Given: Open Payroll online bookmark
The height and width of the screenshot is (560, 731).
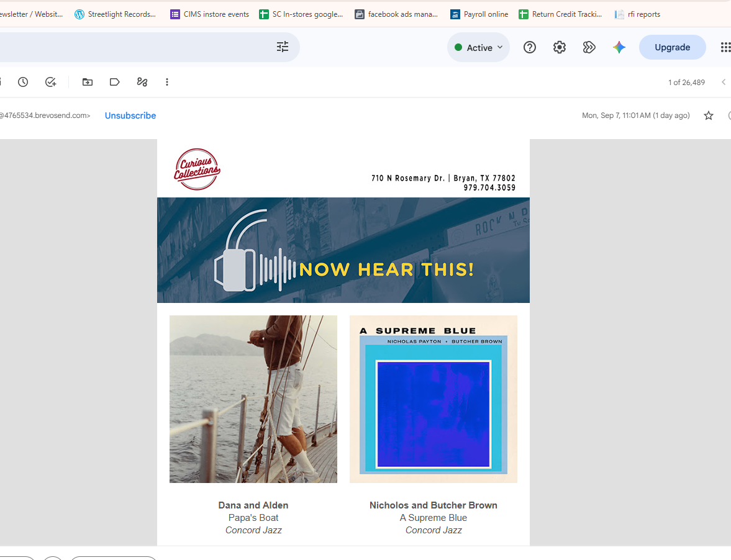Looking at the screenshot, I should pos(479,14).
